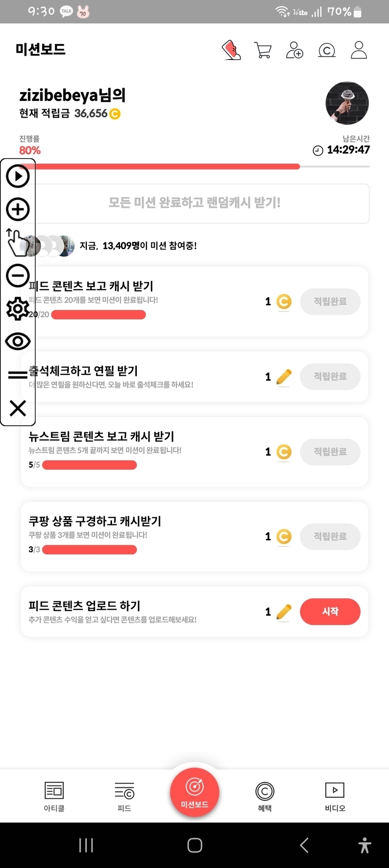The image size is (389, 868).
Task: Open the sneaker steps icon in header
Action: (231, 50)
